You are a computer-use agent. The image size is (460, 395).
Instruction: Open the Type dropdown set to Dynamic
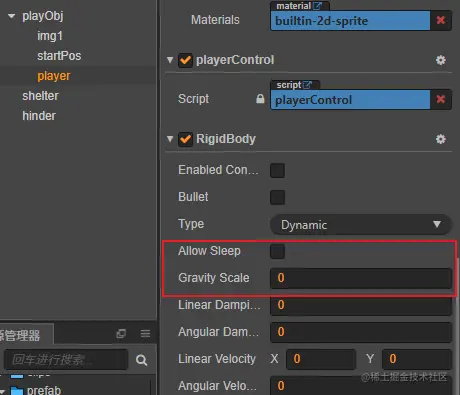pos(361,224)
